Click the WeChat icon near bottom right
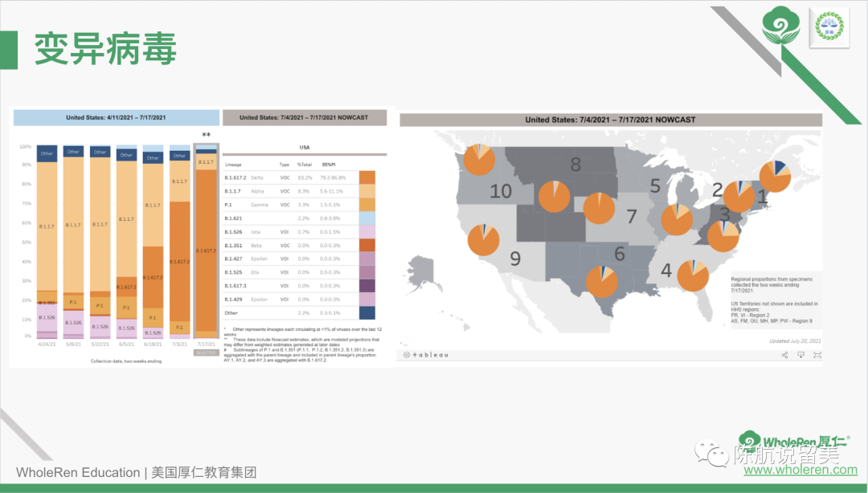868x493 pixels. click(x=713, y=453)
